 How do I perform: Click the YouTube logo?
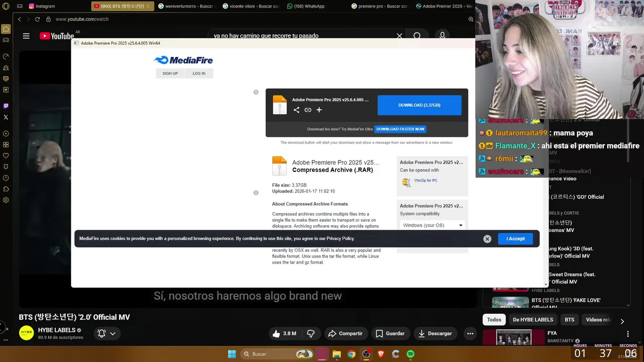tap(56, 36)
